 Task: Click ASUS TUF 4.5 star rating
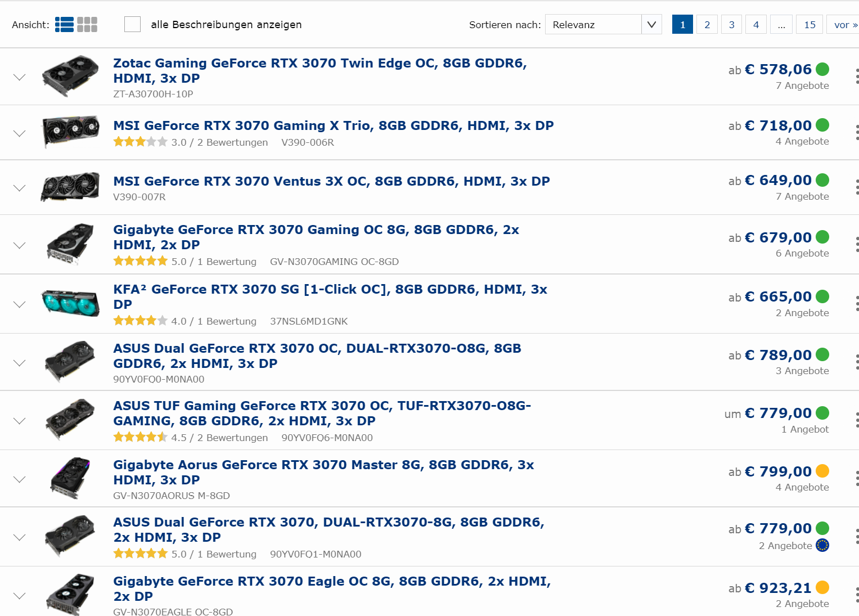pos(141,437)
